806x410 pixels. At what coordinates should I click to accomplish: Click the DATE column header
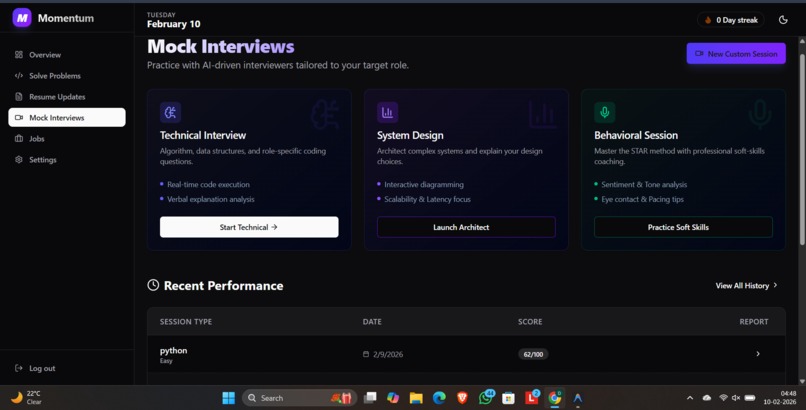coord(372,322)
